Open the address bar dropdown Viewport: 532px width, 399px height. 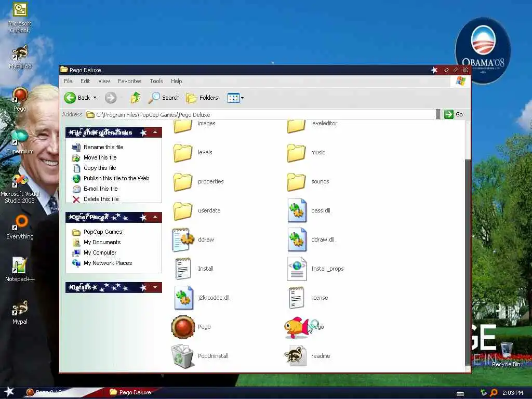437,114
